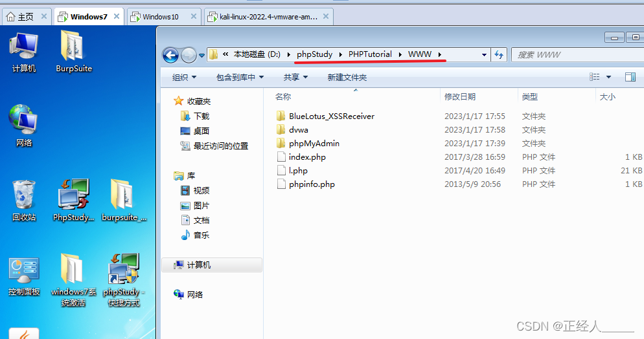Click the date 2023/1/17 17:58 cell

[x=475, y=129]
